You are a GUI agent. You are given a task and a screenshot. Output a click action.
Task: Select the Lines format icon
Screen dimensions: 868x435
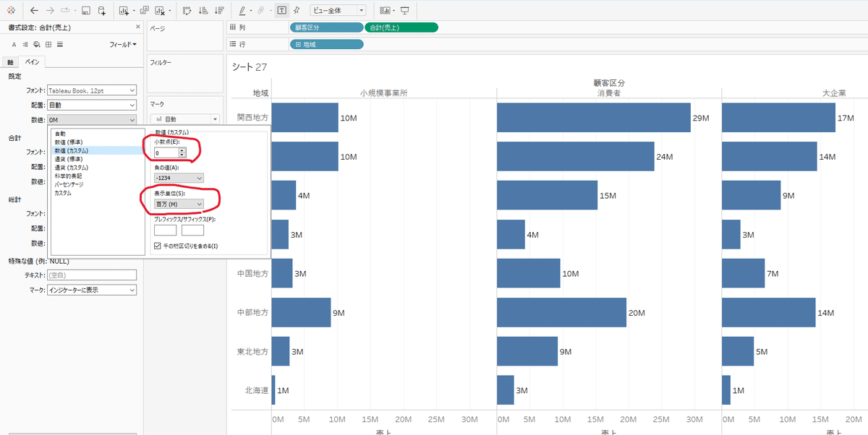(60, 45)
